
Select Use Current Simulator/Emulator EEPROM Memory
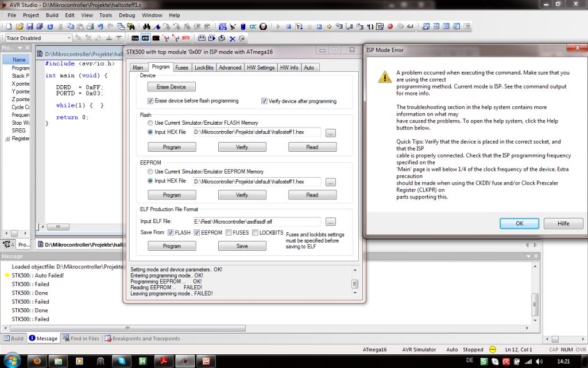150,171
